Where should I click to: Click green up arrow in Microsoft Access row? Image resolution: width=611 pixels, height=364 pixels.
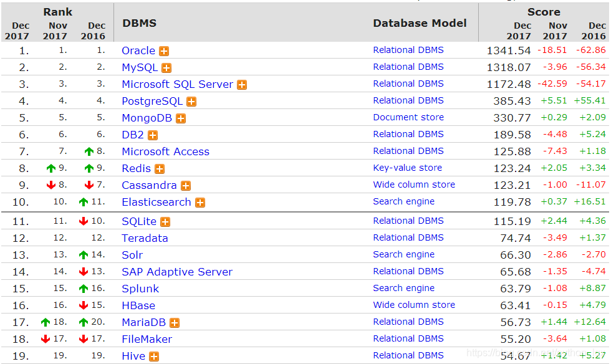[89, 151]
